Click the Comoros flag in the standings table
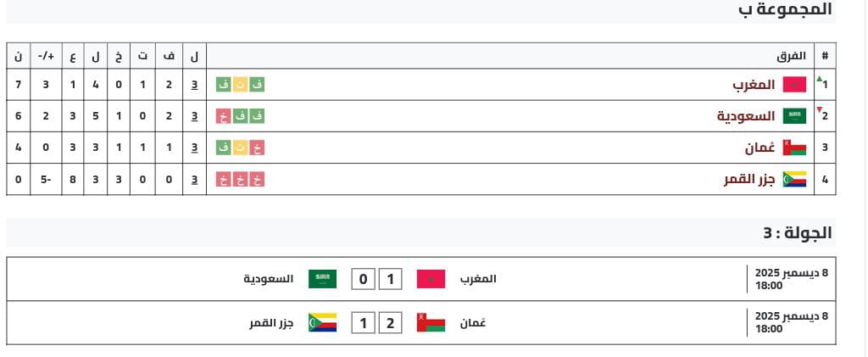The width and height of the screenshot is (868, 357). (x=794, y=179)
